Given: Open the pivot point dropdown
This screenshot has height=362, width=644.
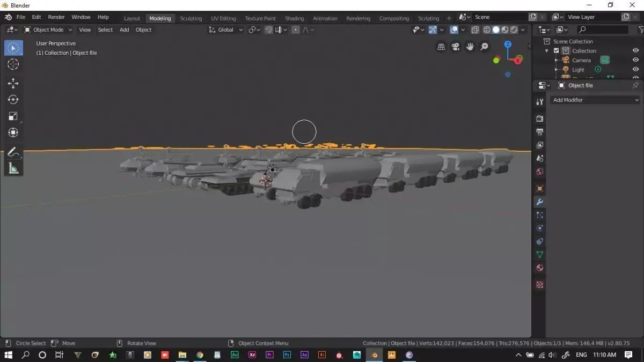Looking at the screenshot, I should click(x=254, y=30).
